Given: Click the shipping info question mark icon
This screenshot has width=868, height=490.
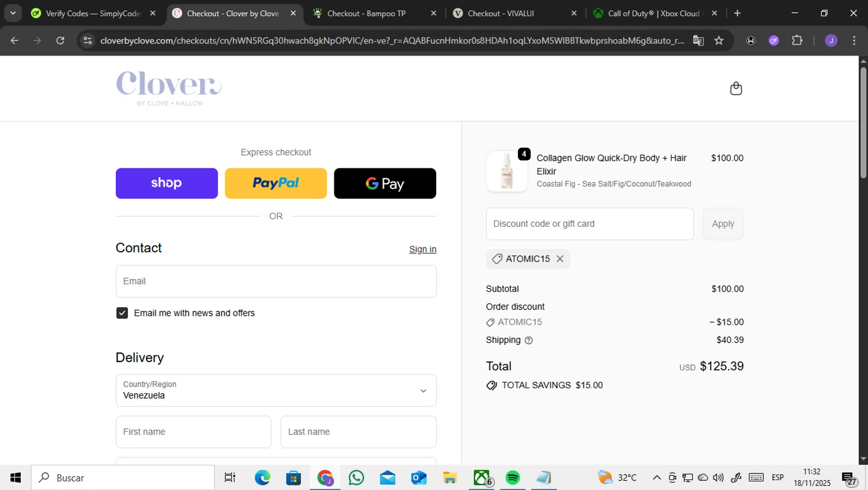Looking at the screenshot, I should [x=528, y=340].
